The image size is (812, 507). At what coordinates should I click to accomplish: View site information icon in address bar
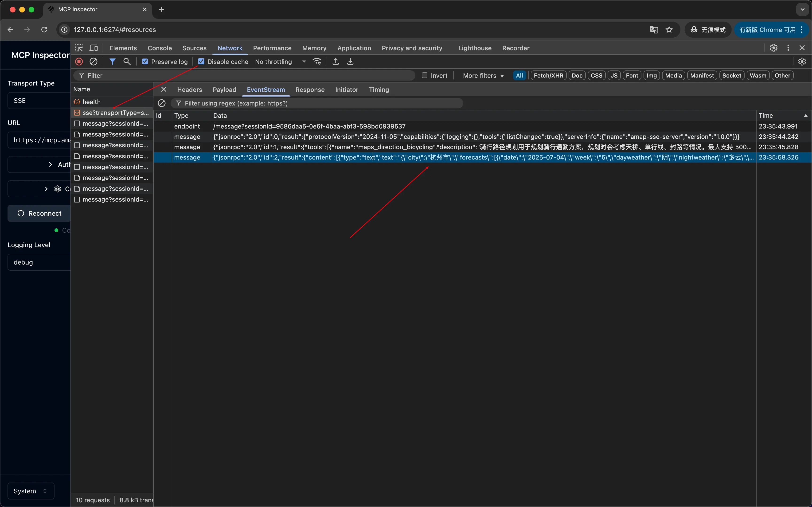coord(64,30)
